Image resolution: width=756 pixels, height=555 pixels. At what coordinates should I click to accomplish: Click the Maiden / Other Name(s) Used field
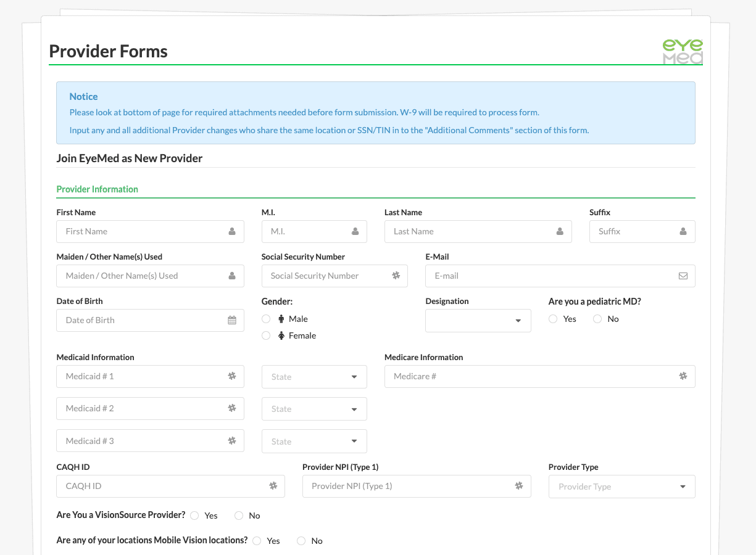(x=142, y=276)
